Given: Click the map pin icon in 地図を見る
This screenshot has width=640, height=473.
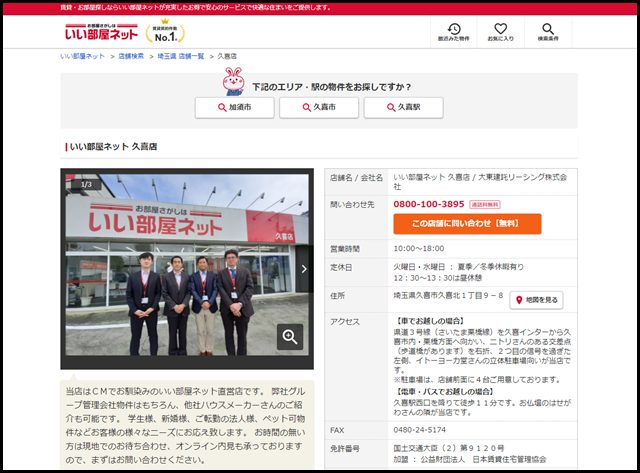Looking at the screenshot, I should [x=519, y=300].
